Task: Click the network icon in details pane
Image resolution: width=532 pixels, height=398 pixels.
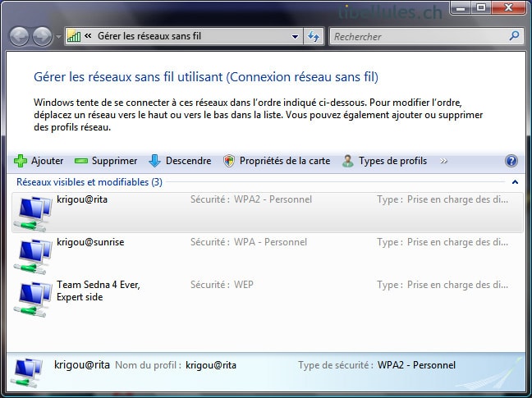Action: point(27,373)
